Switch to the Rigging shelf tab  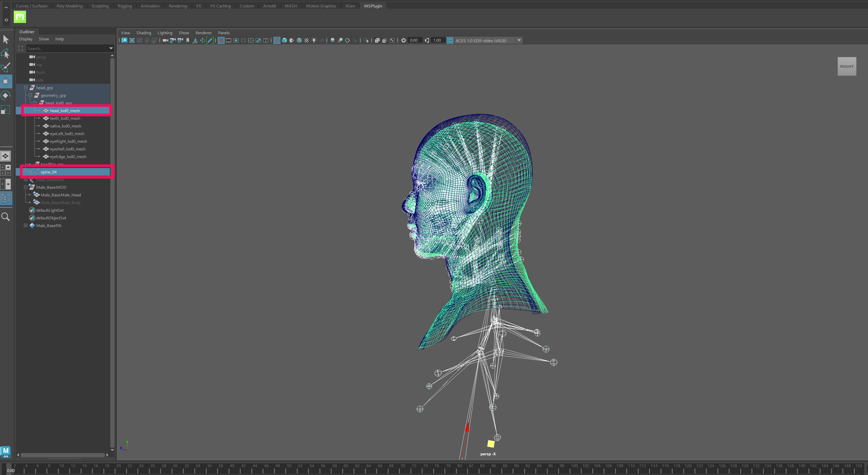click(124, 6)
